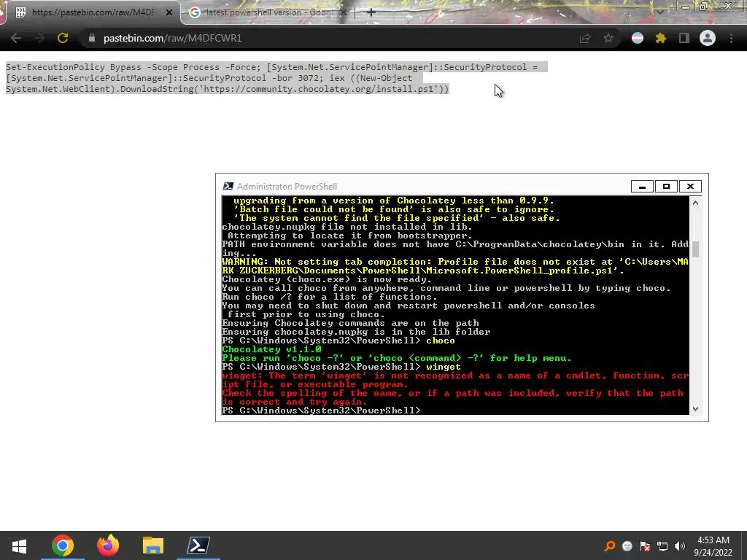Go back using the browser back arrow

point(16,38)
